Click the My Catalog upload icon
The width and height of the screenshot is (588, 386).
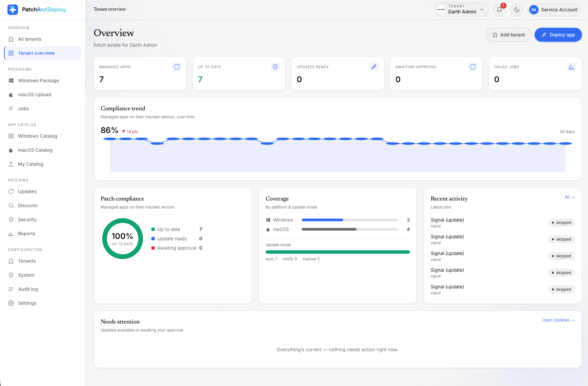tap(11, 164)
